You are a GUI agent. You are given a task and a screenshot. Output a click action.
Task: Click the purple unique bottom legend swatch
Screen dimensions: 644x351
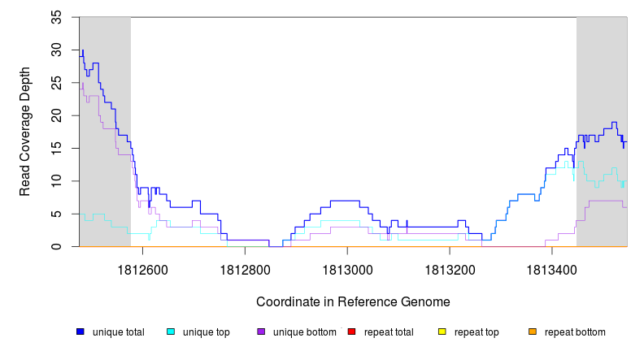click(x=261, y=332)
